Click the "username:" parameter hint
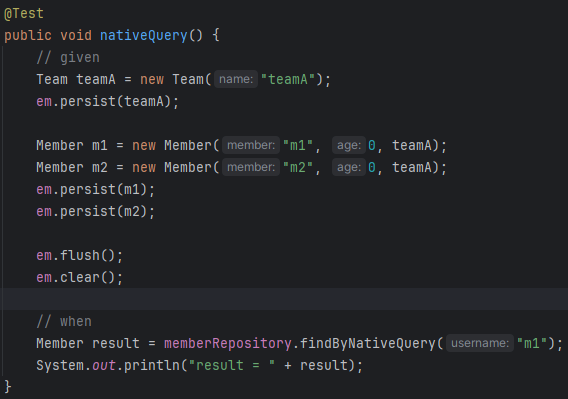 pyautogui.click(x=480, y=343)
